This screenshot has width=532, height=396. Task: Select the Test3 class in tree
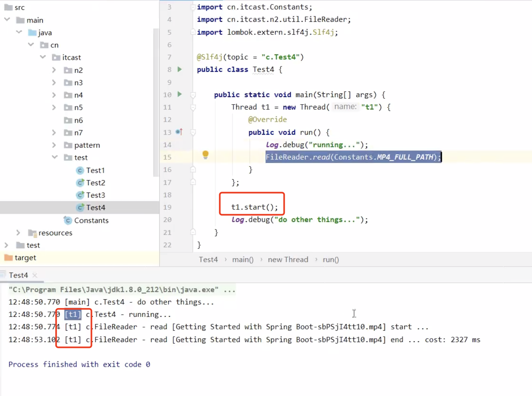pos(95,195)
